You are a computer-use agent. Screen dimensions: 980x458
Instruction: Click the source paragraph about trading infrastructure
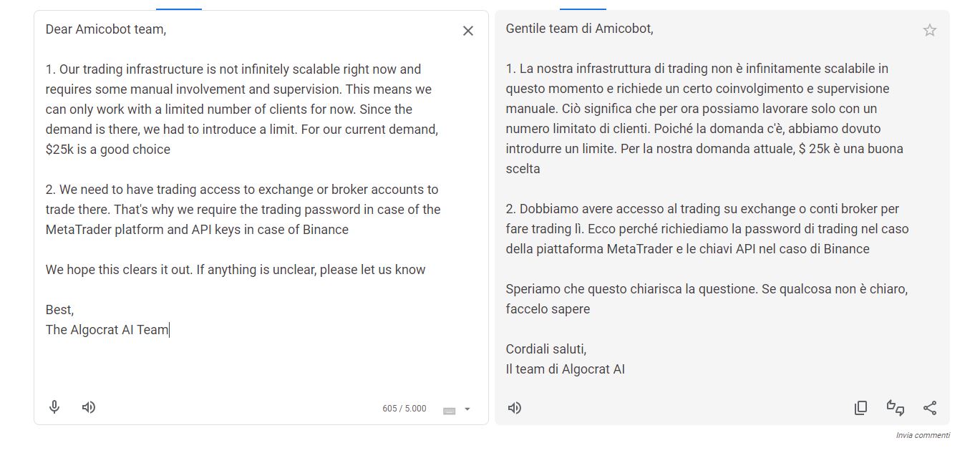242,109
